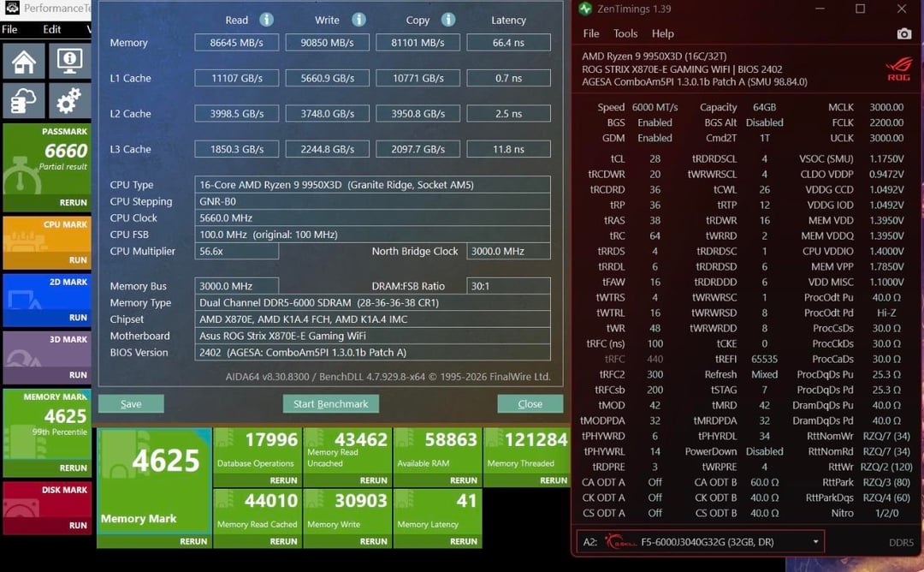Click the L1 Cache Read 11107 GB/s field
The image size is (924, 572).
(236, 78)
